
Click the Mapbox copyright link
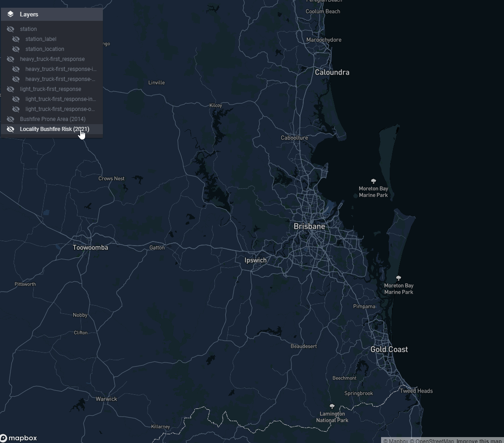(x=397, y=441)
